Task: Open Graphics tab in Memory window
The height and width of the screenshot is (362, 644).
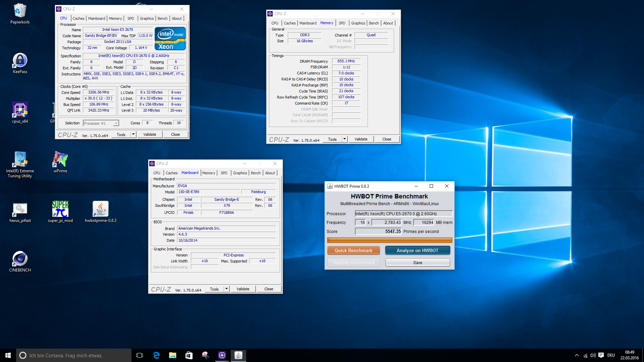Action: click(x=358, y=23)
